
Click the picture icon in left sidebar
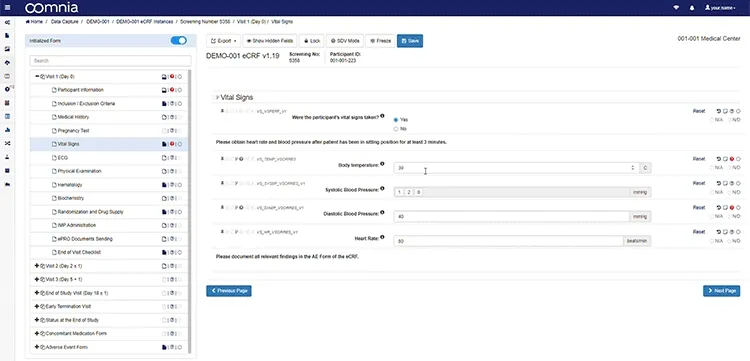pyautogui.click(x=7, y=49)
